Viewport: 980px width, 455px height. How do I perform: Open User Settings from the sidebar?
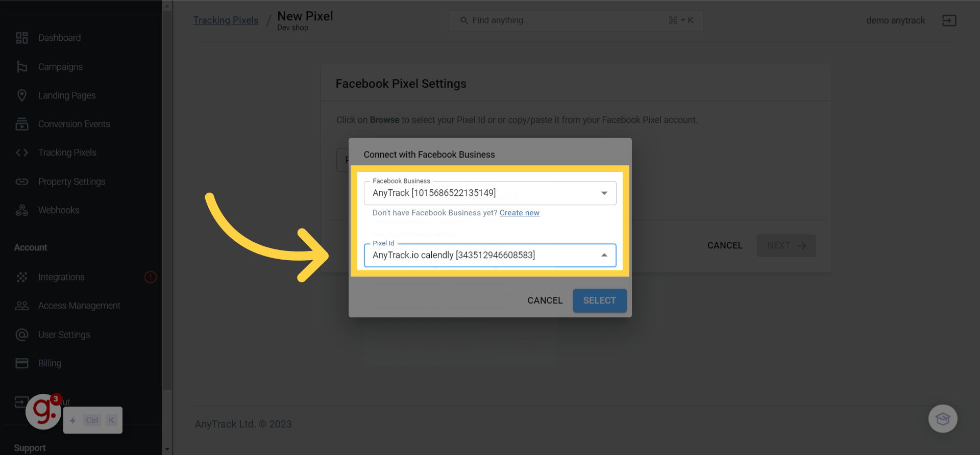(64, 335)
